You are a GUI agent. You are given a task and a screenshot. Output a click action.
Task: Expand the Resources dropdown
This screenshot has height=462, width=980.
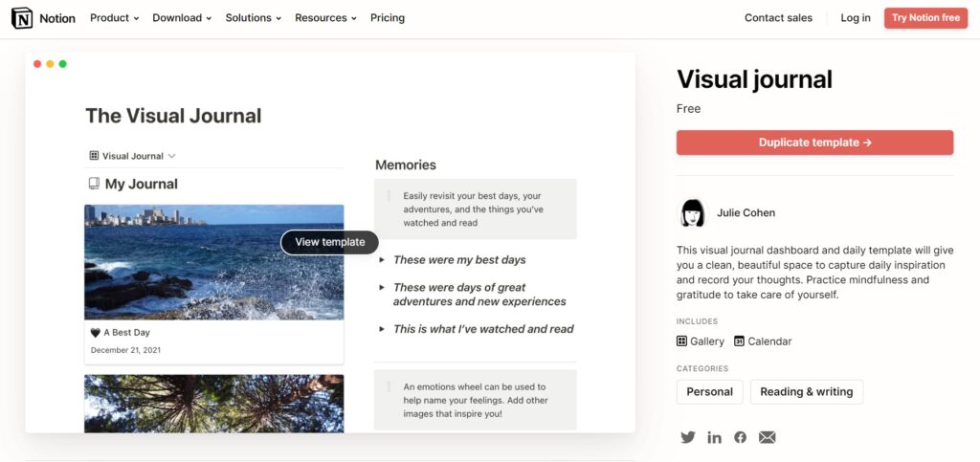325,18
